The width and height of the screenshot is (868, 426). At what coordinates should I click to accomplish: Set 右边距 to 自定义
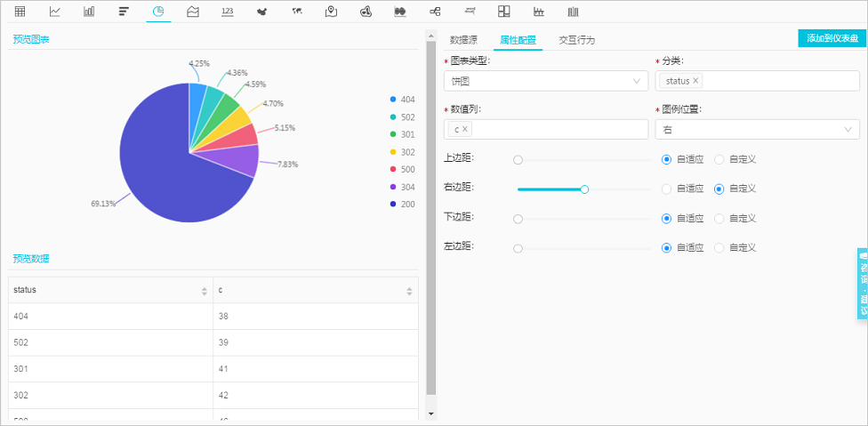point(719,189)
